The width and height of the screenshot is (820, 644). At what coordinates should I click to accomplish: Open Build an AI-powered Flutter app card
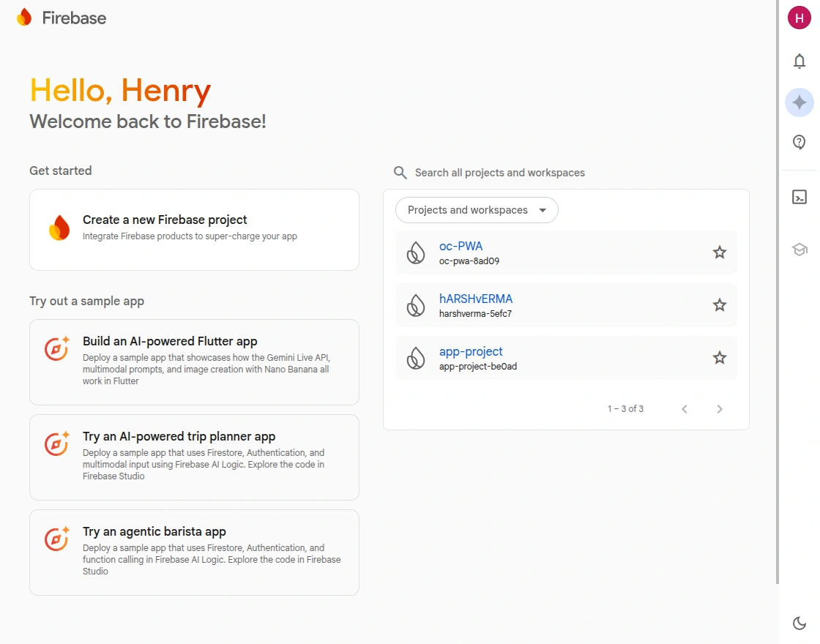tap(194, 362)
